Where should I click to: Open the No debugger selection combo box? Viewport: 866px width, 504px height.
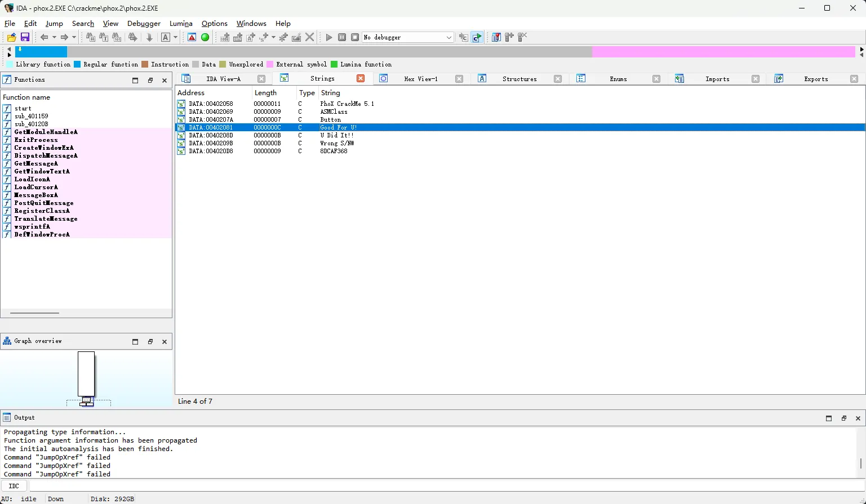(x=407, y=37)
